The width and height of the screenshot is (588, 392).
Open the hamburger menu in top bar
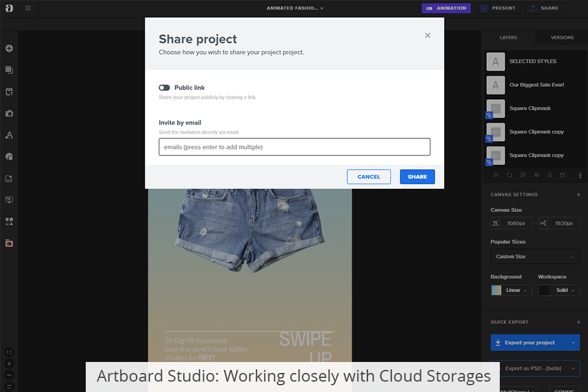pyautogui.click(x=28, y=8)
